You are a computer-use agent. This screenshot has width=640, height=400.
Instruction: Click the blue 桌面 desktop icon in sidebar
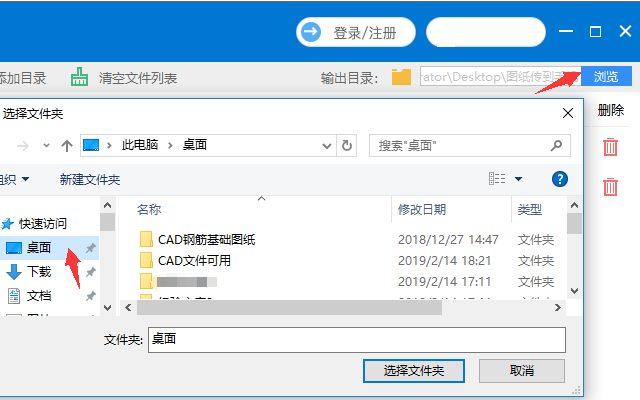pos(14,247)
